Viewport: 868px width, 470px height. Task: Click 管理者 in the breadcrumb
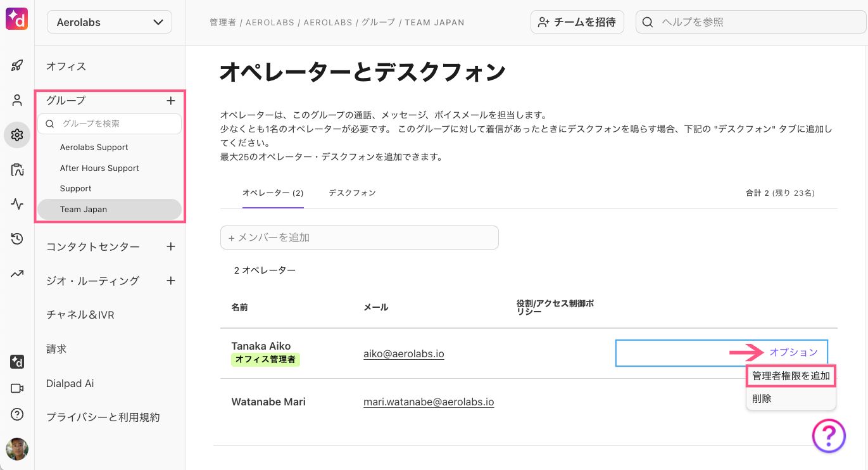tap(223, 22)
